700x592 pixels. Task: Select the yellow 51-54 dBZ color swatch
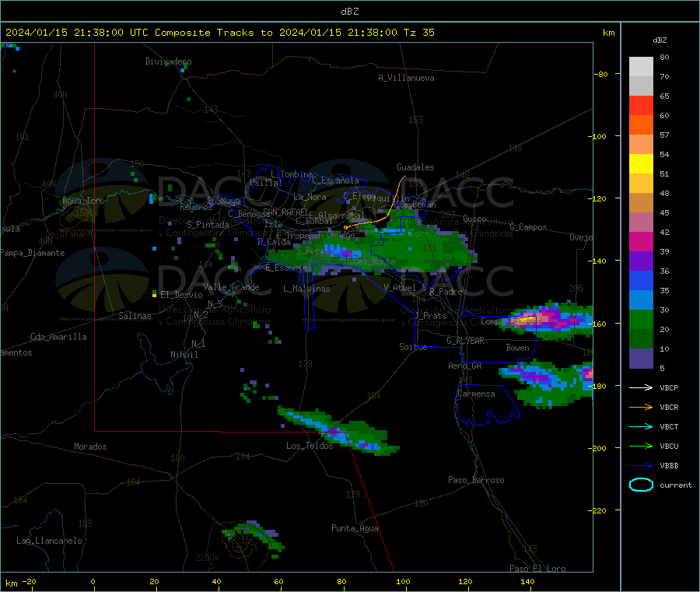click(x=641, y=164)
